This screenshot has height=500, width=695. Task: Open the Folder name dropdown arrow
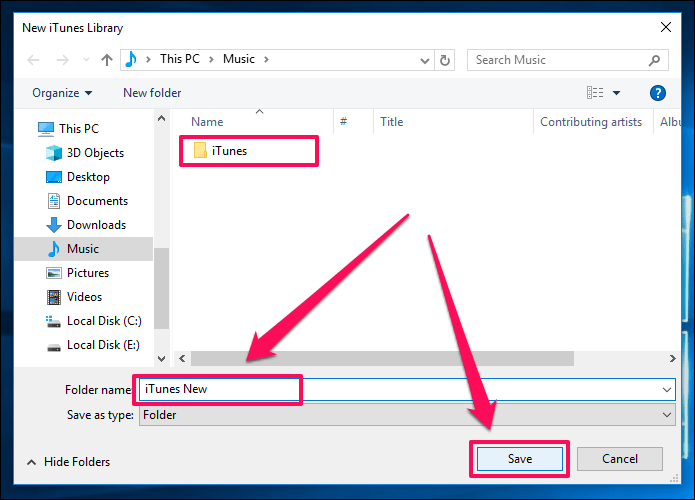click(667, 390)
